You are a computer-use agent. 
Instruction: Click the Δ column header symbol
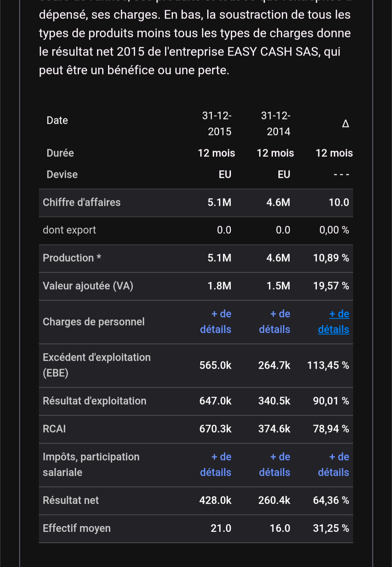(345, 124)
